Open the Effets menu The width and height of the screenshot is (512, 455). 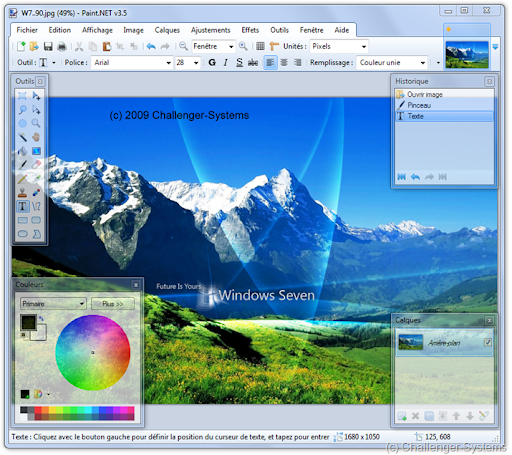(250, 30)
